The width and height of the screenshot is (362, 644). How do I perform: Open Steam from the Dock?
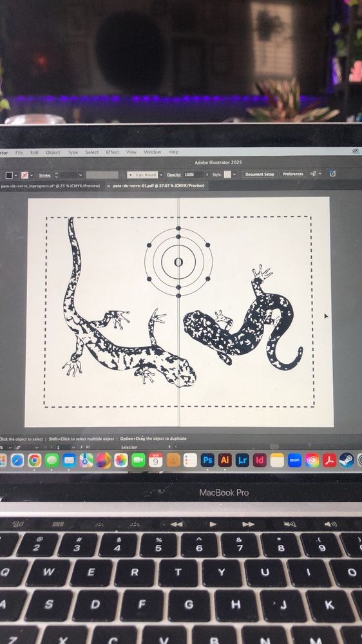pyautogui.click(x=347, y=460)
